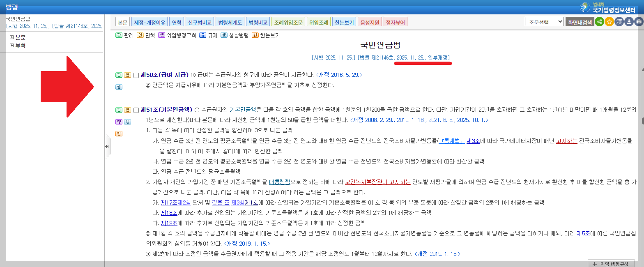This screenshot has height=267, width=644.
Task: Click the 음성지원 button
Action: 370,22
